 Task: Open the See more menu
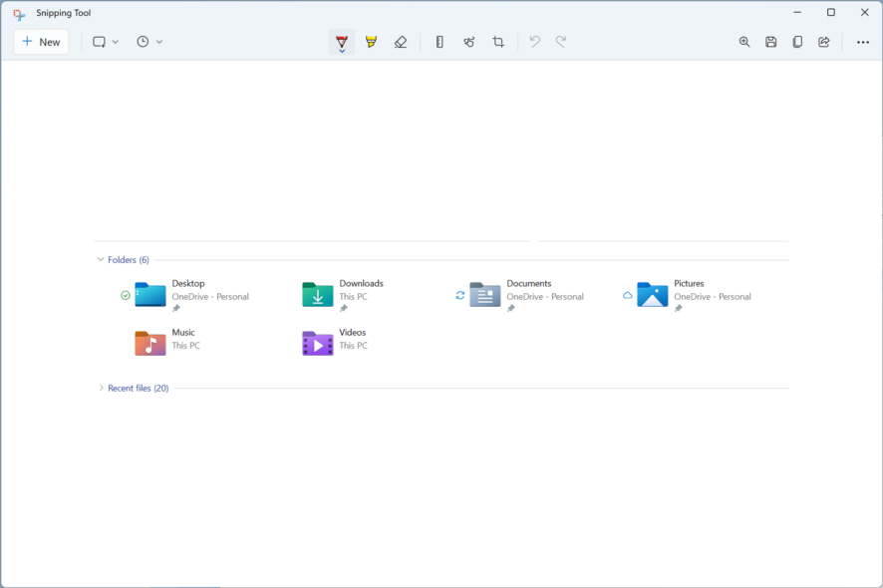(863, 42)
